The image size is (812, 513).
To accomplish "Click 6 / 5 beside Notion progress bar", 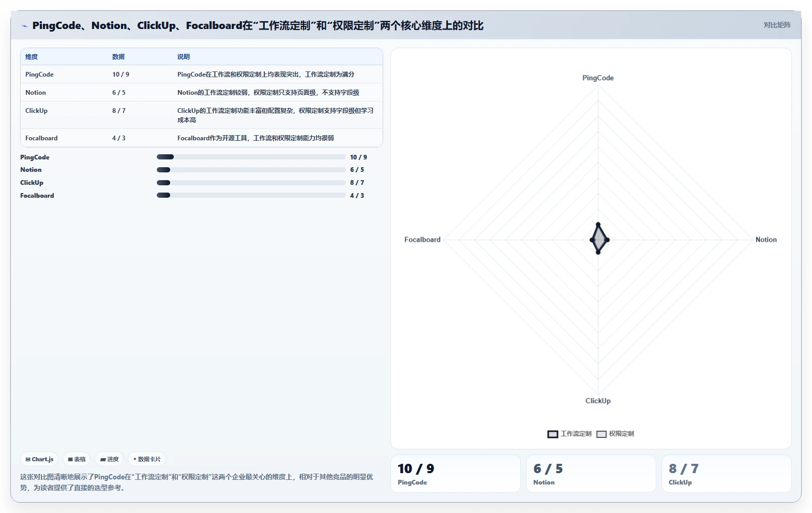I will [x=357, y=170].
